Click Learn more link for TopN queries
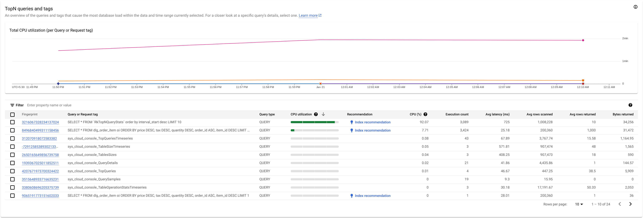Viewport: 644px width, 218px height. [310, 15]
